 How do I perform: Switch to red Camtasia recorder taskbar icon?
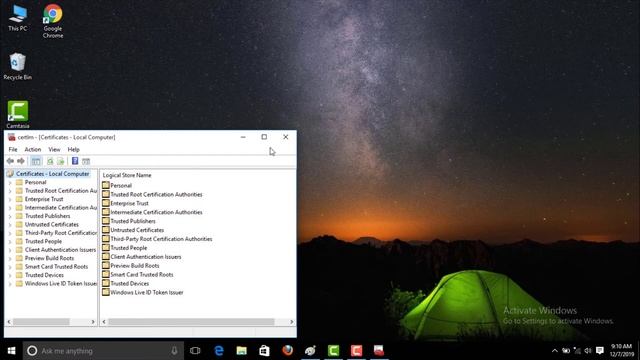tap(356, 351)
